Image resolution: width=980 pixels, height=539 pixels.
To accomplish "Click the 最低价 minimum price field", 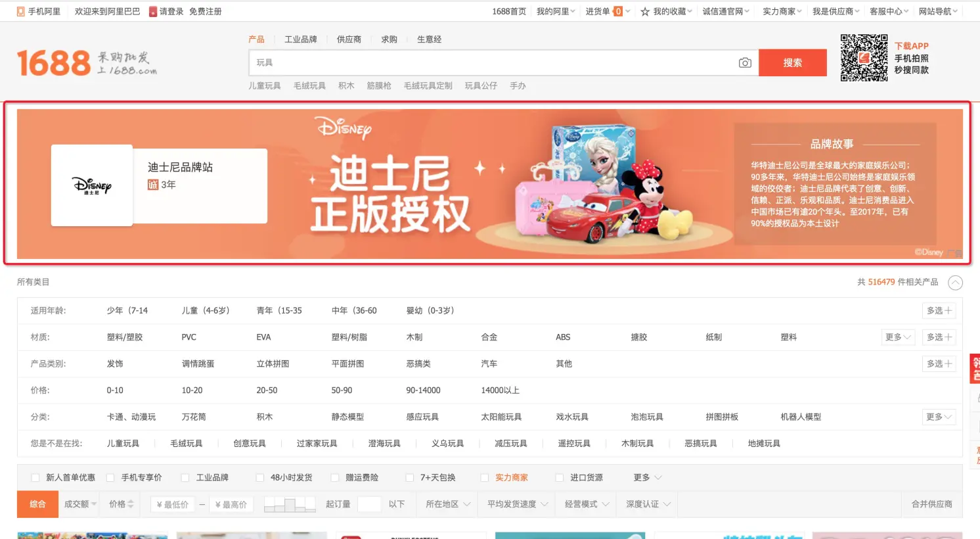I will (x=173, y=504).
